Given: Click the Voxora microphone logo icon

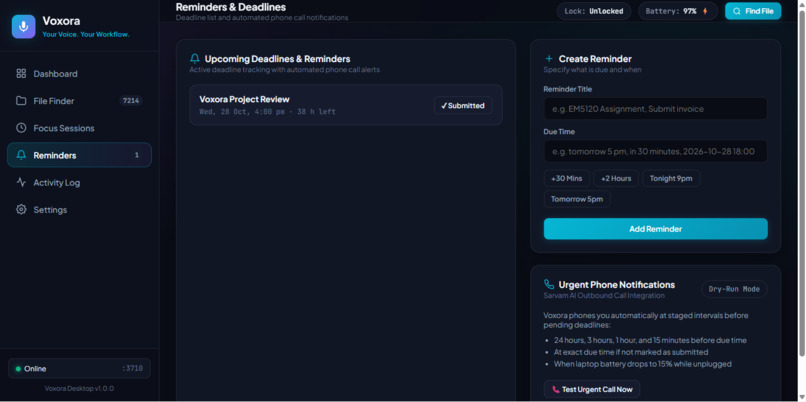Looking at the screenshot, I should click(24, 27).
